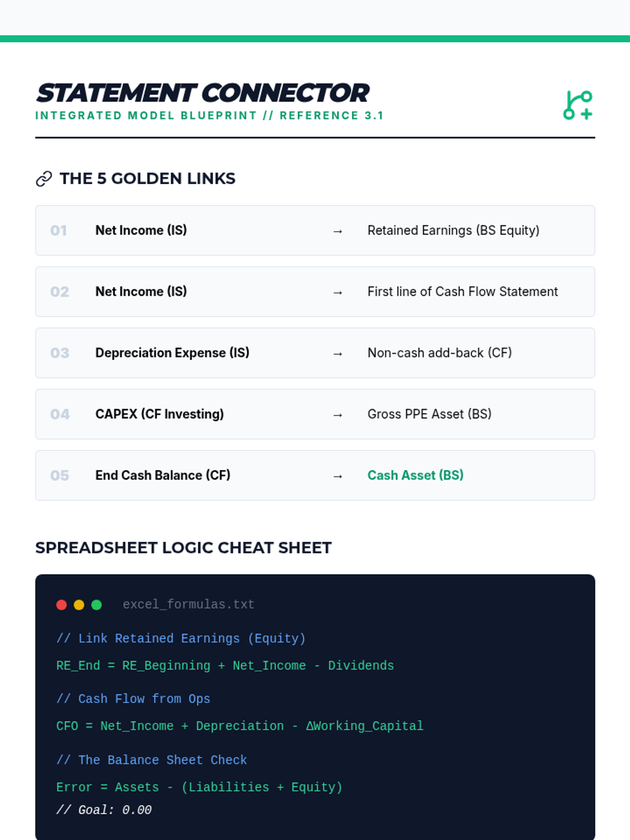Click the chain link icon beside Golden Links
This screenshot has height=840, width=630.
44,179
